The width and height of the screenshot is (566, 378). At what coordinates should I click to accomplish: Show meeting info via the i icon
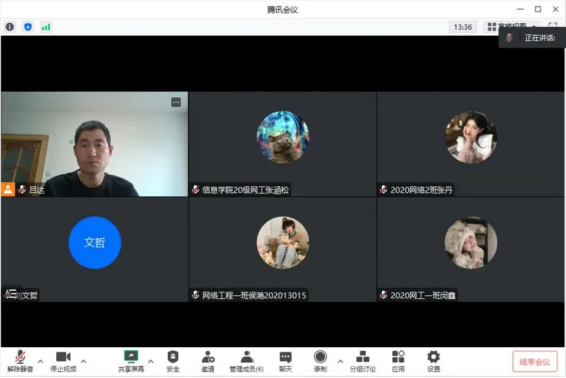pyautogui.click(x=10, y=27)
